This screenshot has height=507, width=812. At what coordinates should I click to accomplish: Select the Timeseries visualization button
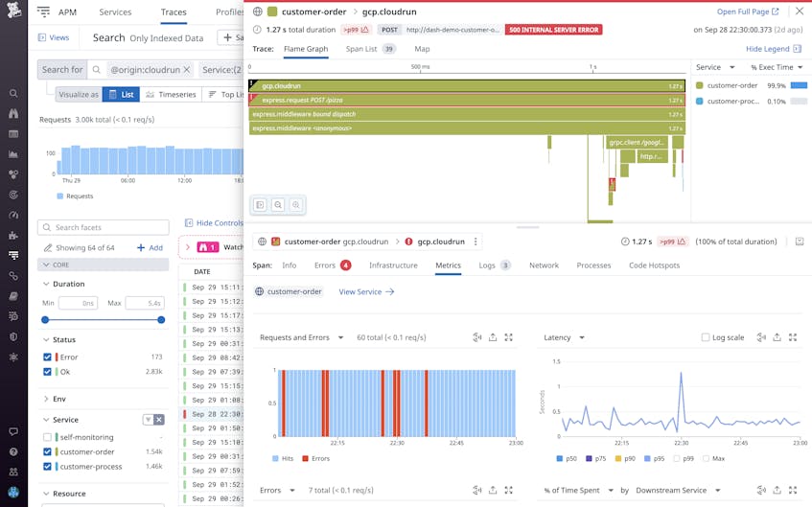[172, 94]
